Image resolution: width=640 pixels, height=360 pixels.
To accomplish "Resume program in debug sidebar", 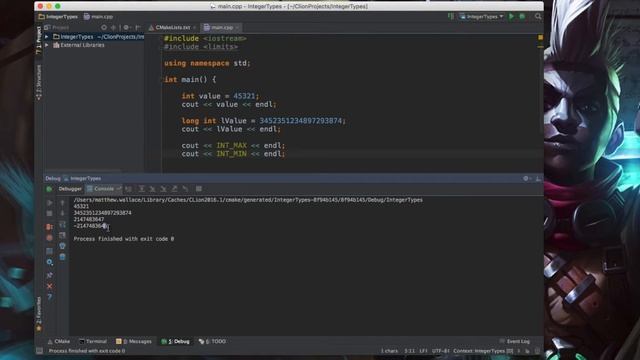I will pyautogui.click(x=49, y=202).
